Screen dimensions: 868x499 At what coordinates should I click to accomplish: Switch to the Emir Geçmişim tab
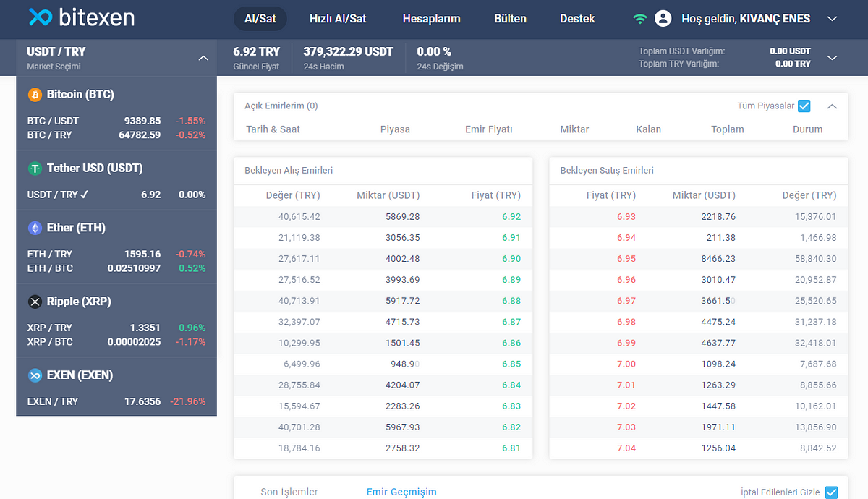point(401,492)
